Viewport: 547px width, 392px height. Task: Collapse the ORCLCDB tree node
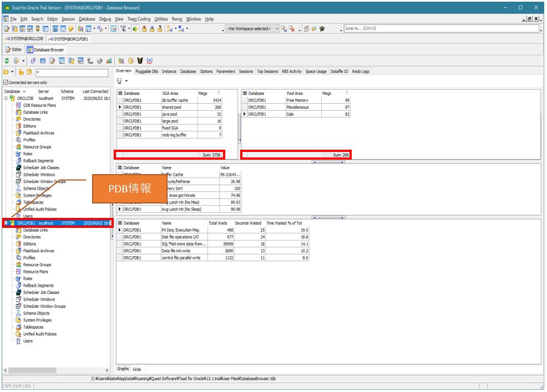6,98
